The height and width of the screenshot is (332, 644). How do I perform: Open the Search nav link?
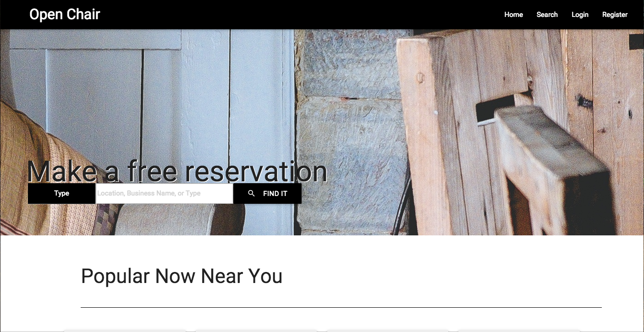click(x=547, y=15)
